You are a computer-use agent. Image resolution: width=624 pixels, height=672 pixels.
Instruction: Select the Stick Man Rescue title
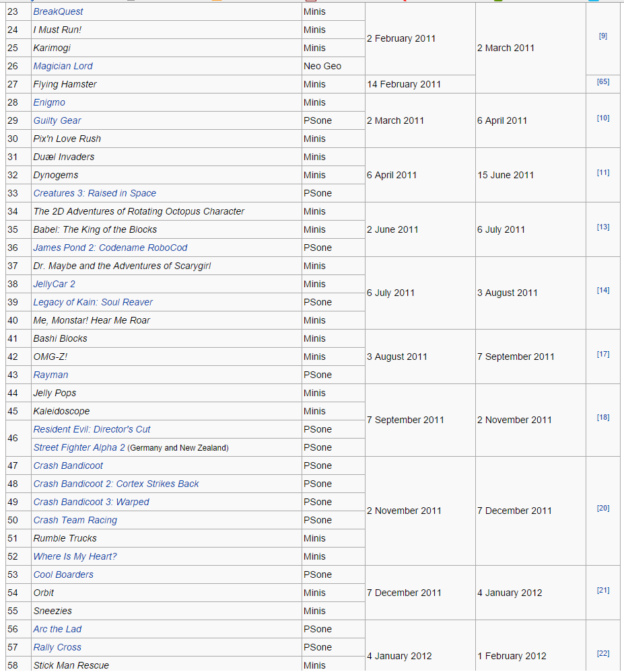71,665
